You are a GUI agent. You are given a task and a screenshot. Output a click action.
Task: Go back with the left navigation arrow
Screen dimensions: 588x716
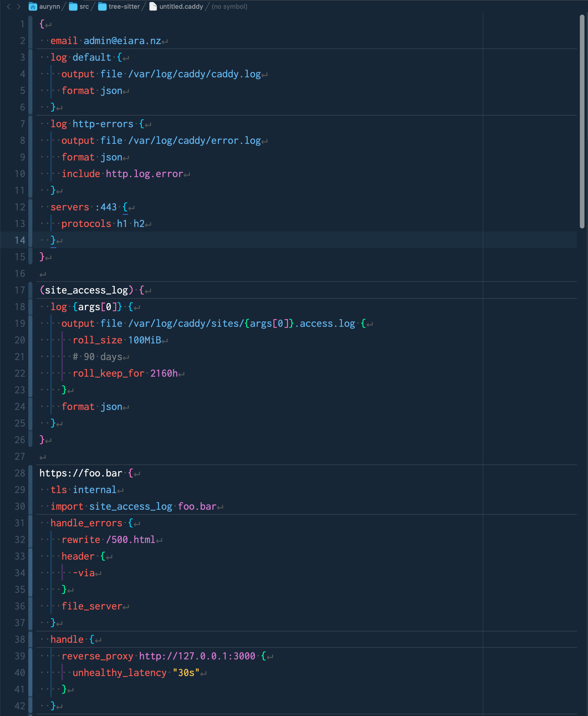point(8,6)
